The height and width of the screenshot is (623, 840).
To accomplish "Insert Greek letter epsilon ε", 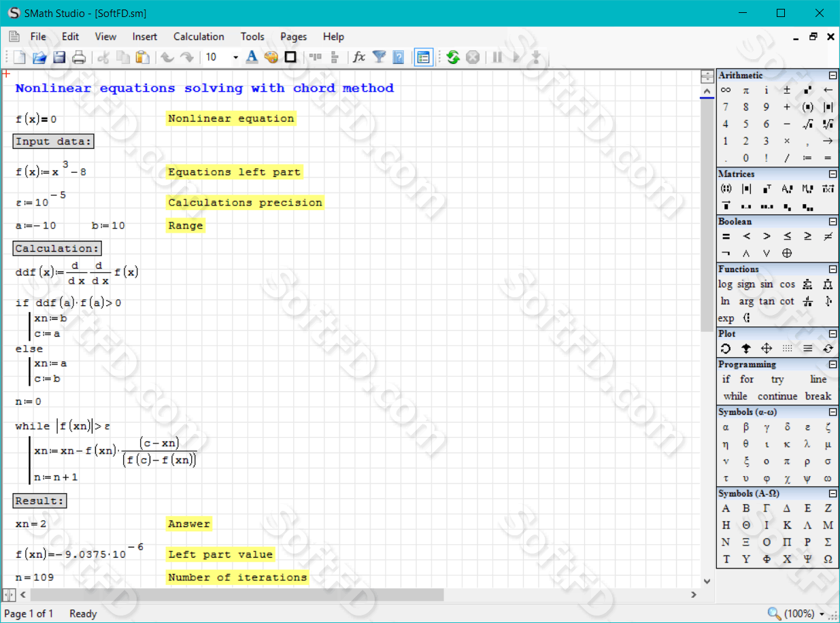I will tap(807, 427).
